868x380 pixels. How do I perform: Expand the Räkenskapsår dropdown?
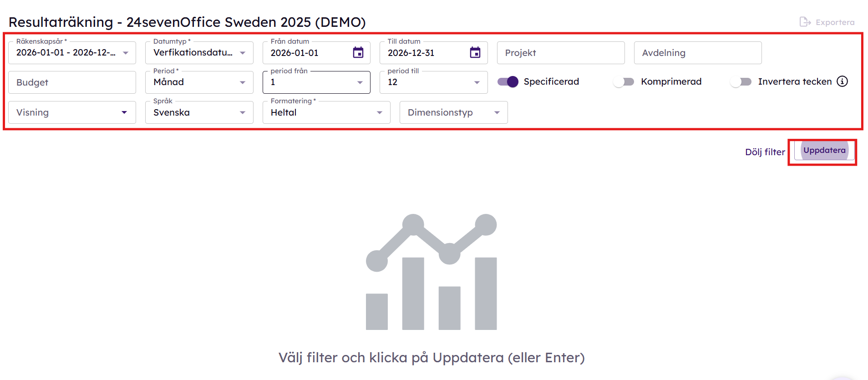[x=72, y=53]
